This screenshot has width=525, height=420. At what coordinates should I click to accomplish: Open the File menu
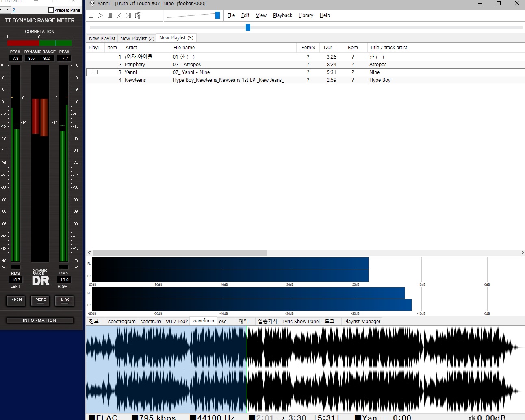231,15
